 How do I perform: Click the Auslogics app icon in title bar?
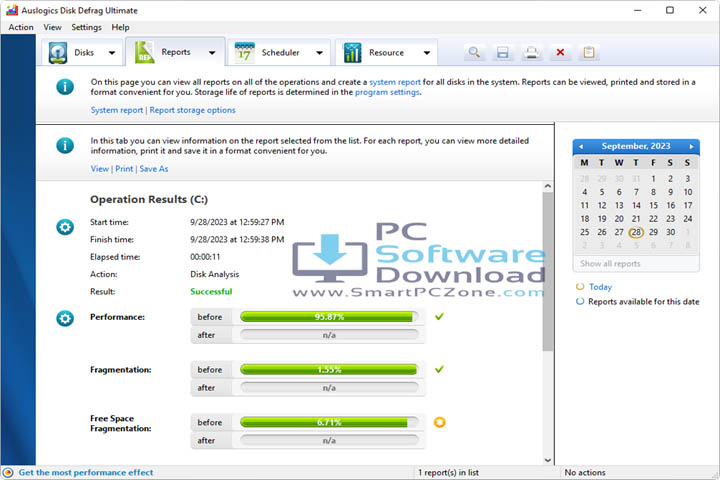coord(11,10)
